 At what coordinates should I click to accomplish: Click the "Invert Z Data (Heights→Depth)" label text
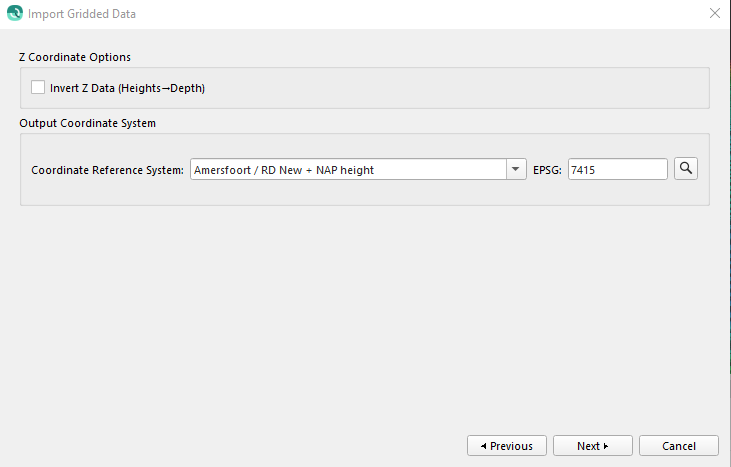click(x=127, y=88)
